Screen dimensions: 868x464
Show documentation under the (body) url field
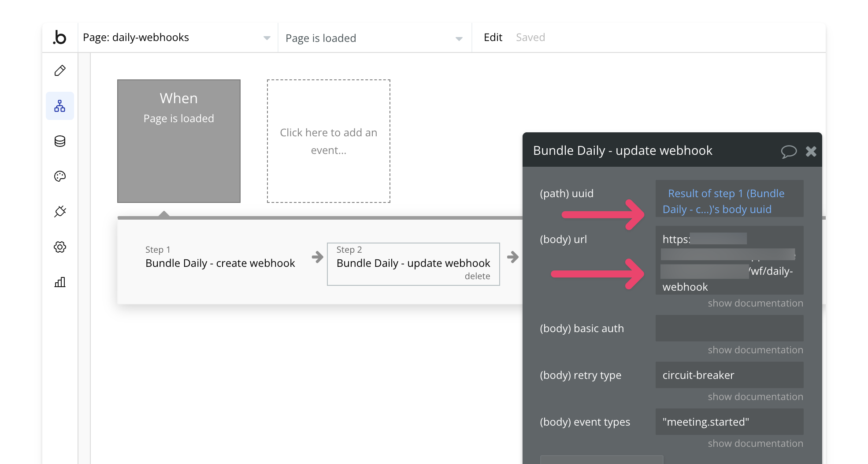click(755, 303)
